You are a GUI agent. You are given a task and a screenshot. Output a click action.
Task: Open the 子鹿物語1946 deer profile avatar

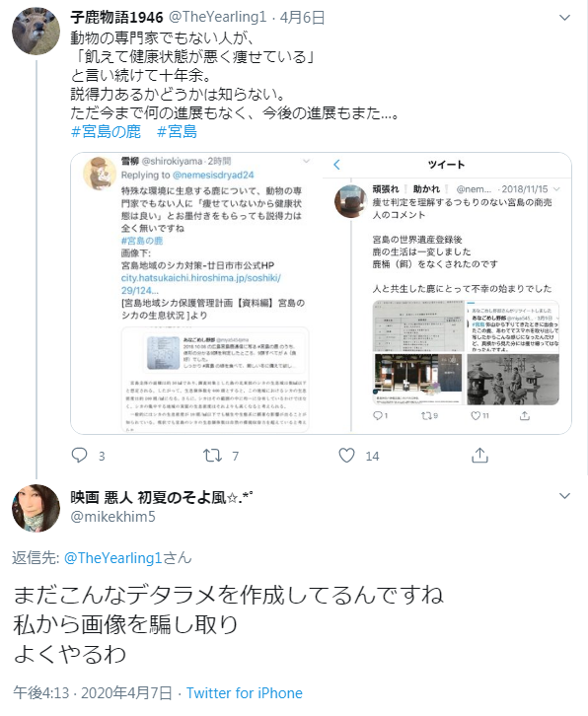pos(36,31)
